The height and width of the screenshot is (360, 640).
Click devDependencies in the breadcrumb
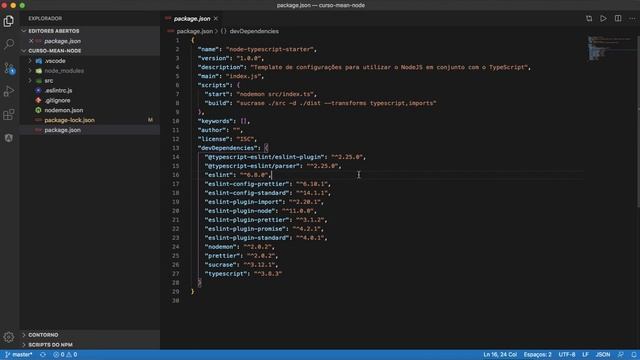tap(253, 31)
